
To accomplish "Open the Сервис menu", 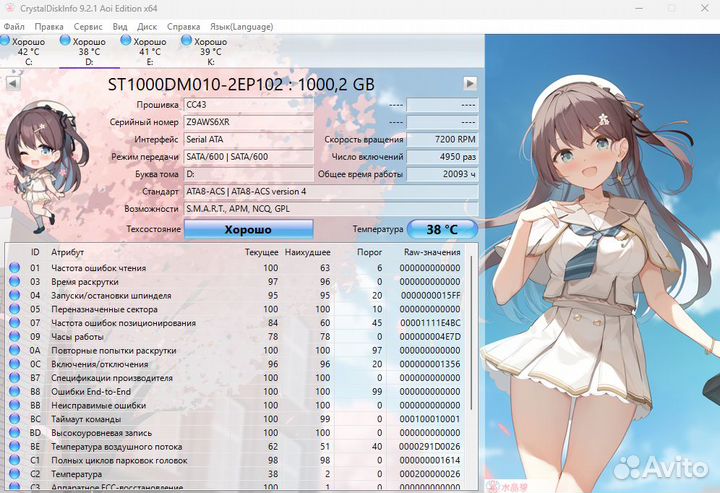I will [x=88, y=27].
